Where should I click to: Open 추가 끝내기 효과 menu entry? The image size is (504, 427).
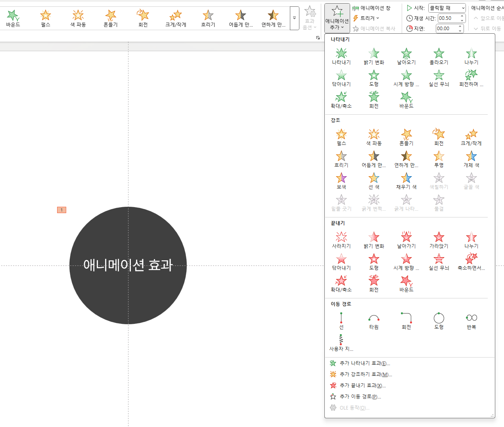click(x=358, y=385)
